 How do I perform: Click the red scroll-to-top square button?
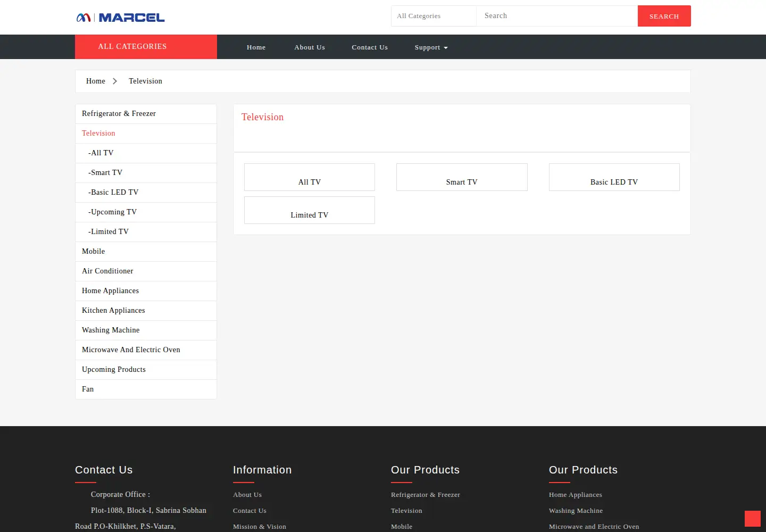tap(752, 519)
